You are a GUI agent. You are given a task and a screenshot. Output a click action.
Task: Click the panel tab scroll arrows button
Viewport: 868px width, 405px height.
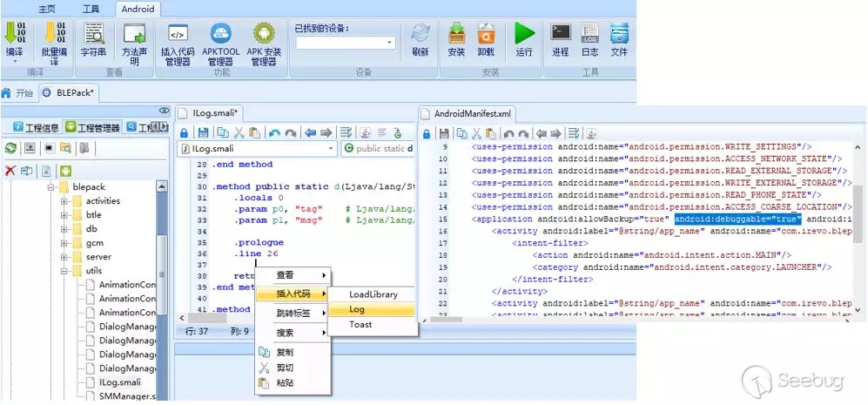[159, 127]
